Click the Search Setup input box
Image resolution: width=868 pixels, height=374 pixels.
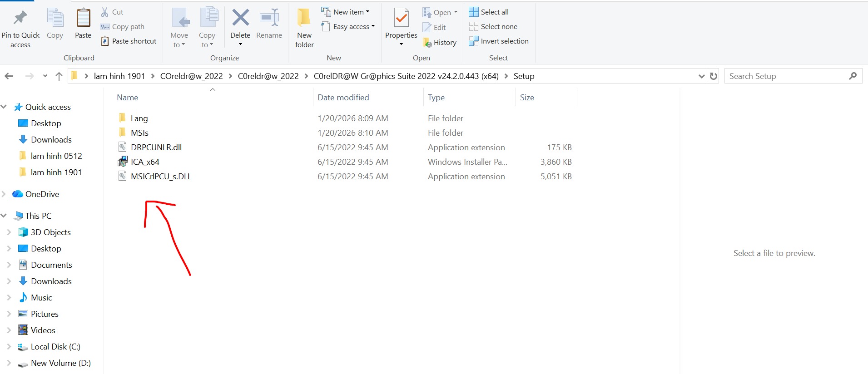tap(786, 76)
